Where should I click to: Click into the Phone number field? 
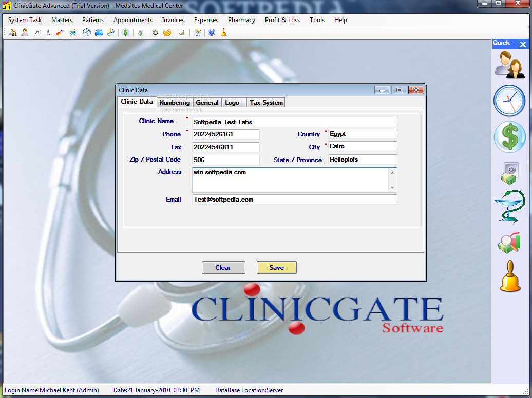[x=225, y=134]
